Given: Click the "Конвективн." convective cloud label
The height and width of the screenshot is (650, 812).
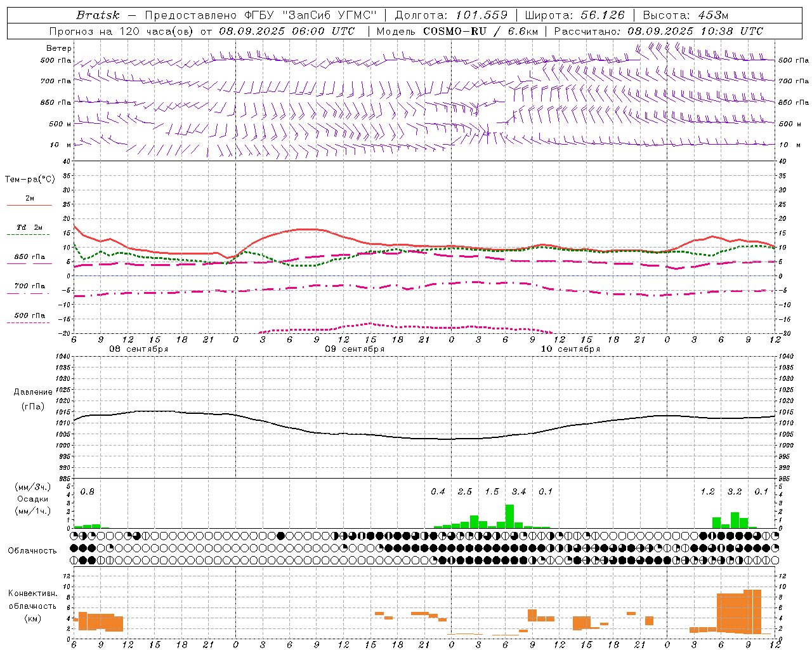Looking at the screenshot, I should [x=33, y=594].
